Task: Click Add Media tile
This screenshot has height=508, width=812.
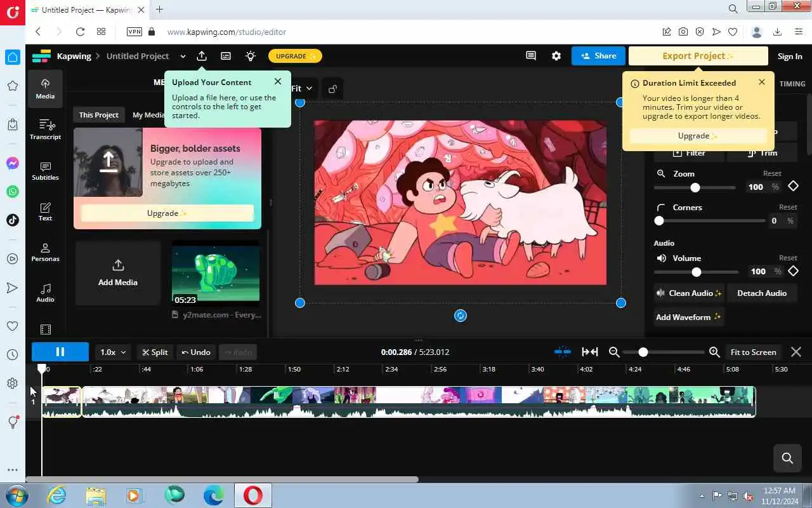Action: pos(118,274)
